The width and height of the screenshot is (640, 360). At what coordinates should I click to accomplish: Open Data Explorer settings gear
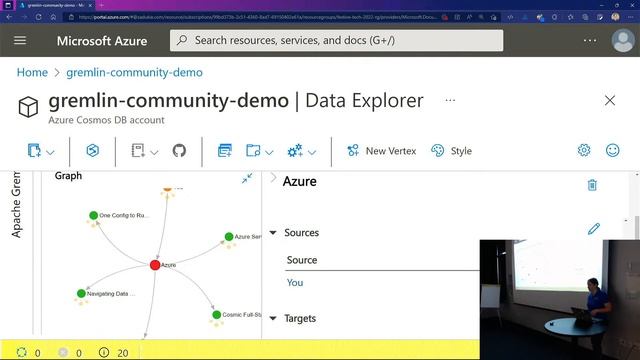[x=584, y=150]
